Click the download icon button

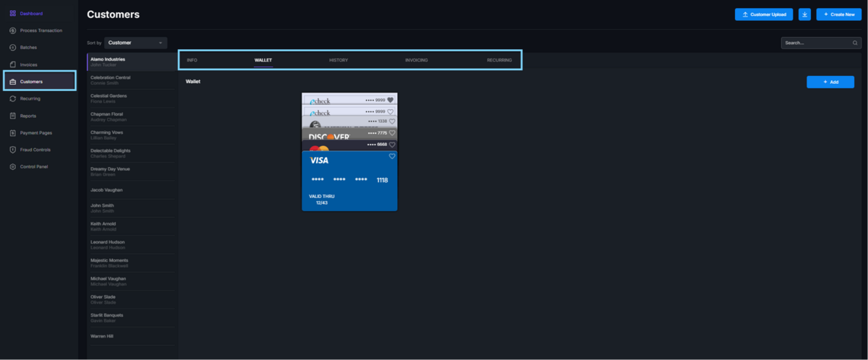click(x=804, y=14)
